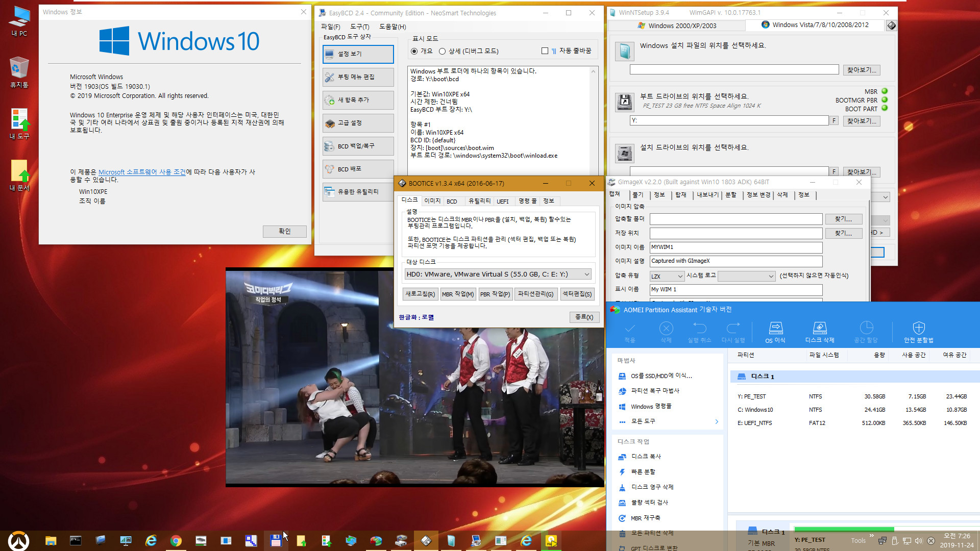Screen dimensions: 980x551
Task: Click the 오전 7:26 taskbar clock
Action: (x=957, y=541)
